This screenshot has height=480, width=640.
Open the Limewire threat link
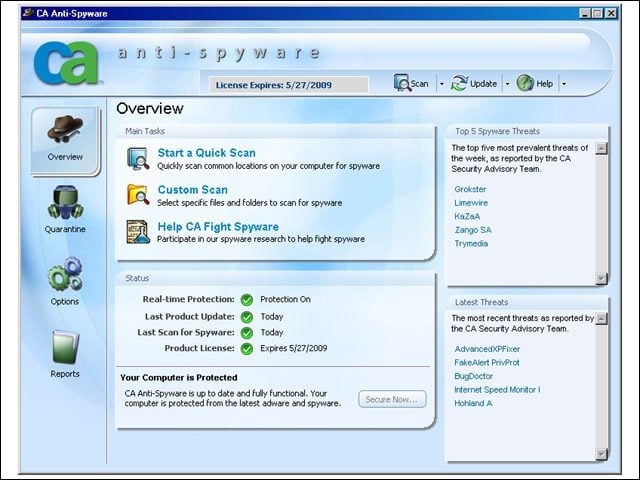[x=471, y=203]
